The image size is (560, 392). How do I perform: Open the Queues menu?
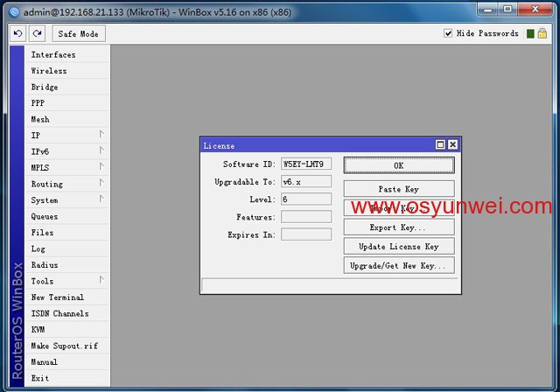click(x=67, y=216)
